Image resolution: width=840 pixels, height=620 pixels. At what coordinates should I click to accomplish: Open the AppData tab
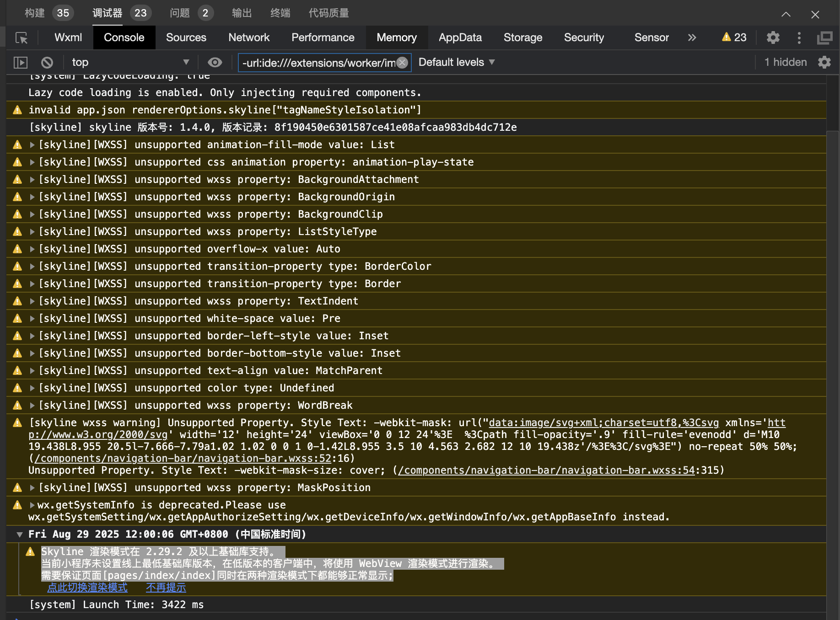pos(460,37)
